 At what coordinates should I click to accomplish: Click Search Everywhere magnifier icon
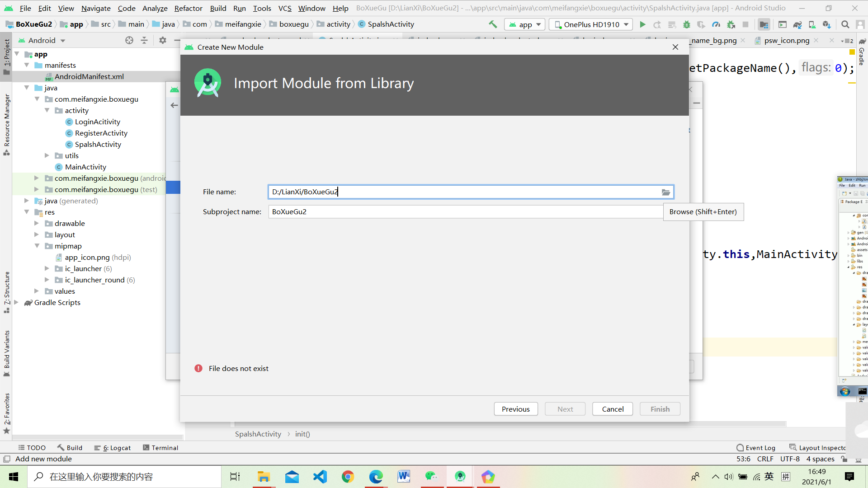[845, 24]
